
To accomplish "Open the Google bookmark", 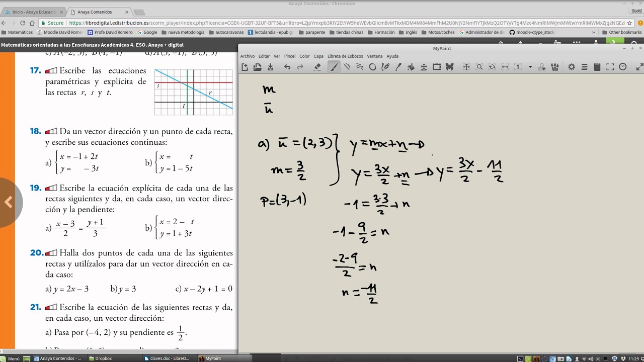I will pos(147,32).
